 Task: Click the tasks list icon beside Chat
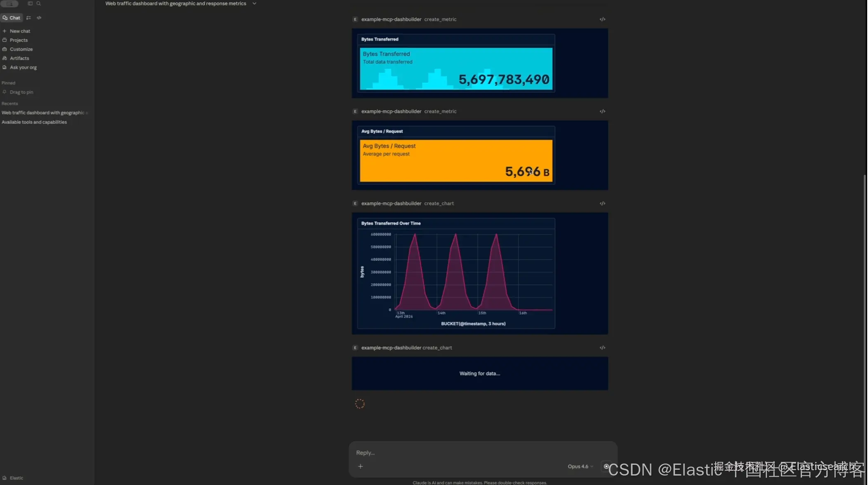(28, 18)
